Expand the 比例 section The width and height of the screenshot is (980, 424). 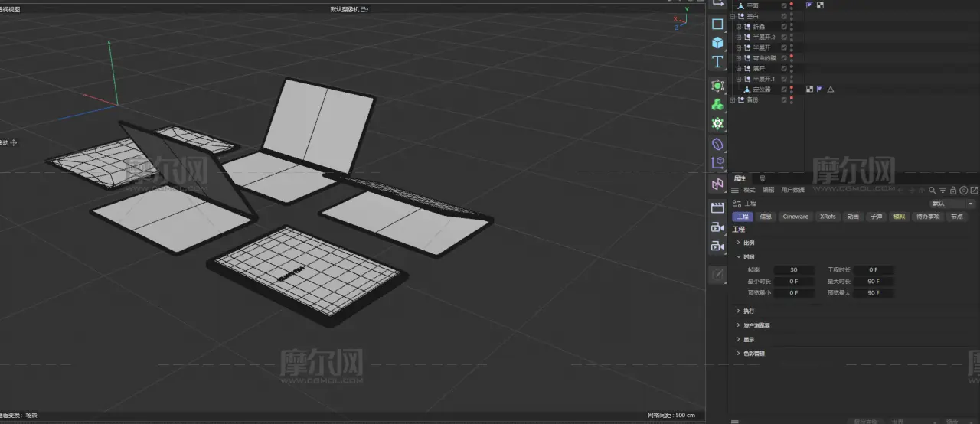coord(739,243)
